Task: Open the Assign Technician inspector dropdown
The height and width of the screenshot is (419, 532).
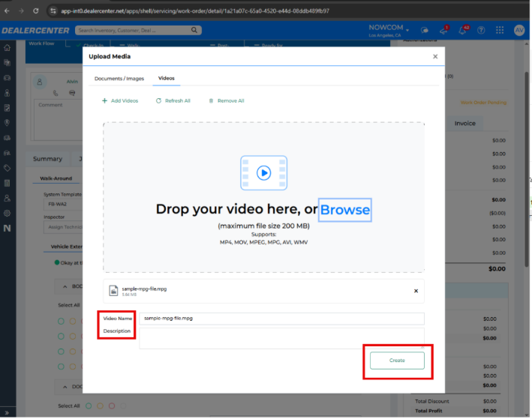Action: tap(63, 227)
